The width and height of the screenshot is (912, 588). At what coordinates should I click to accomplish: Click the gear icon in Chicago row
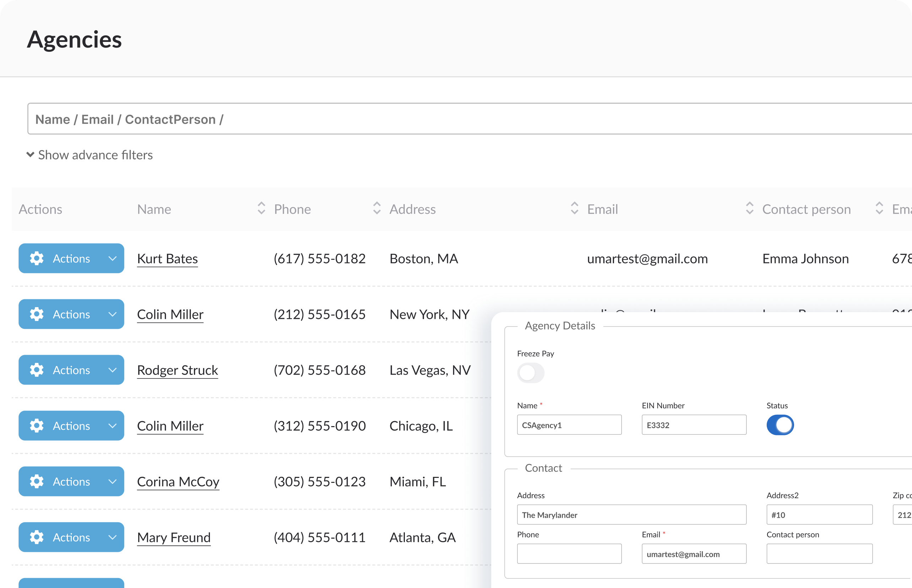point(37,426)
